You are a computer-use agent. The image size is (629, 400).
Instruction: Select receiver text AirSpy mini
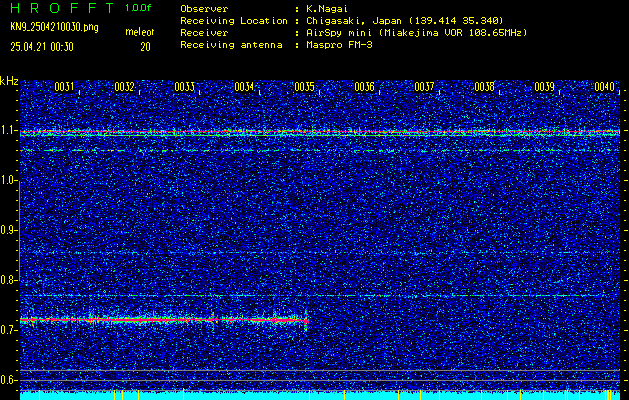pos(339,33)
